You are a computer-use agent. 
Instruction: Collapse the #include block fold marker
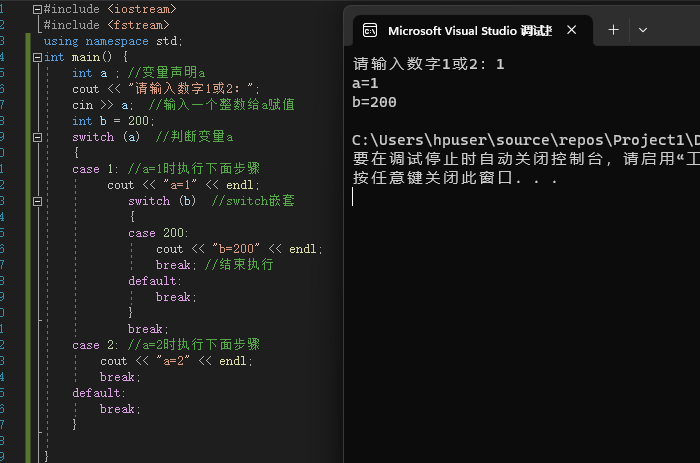[x=38, y=9]
